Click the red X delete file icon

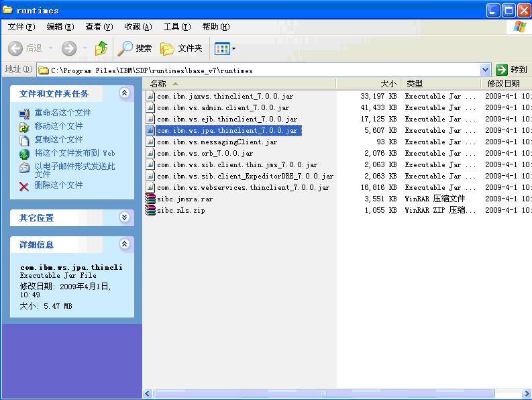click(24, 187)
